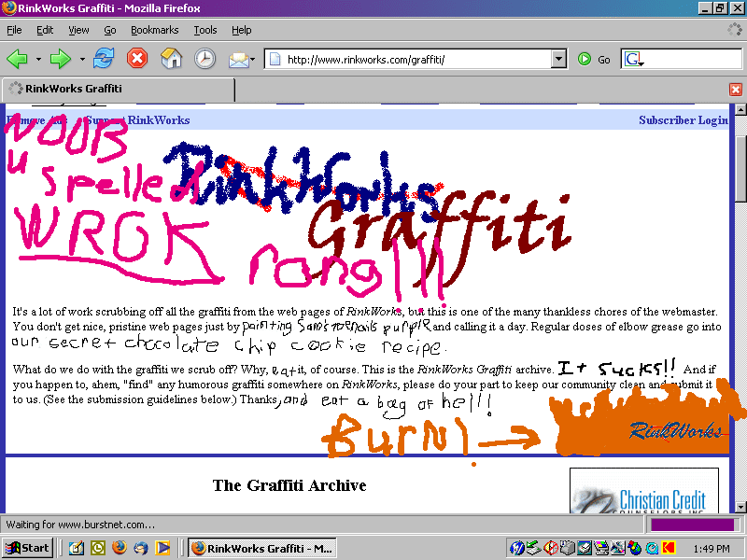The image size is (747, 560).
Task: Click the green Back arrow button
Action: tap(18, 59)
